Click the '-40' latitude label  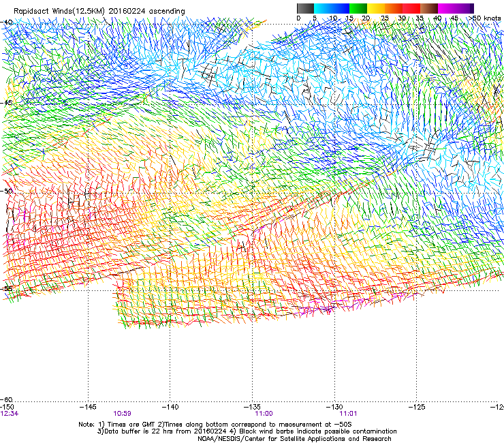pos(7,22)
